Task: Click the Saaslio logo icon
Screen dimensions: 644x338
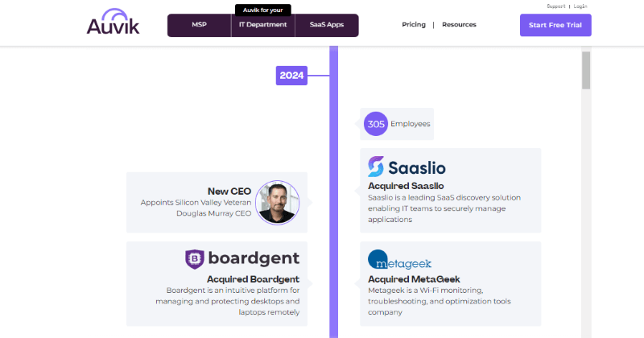Action: [376, 167]
